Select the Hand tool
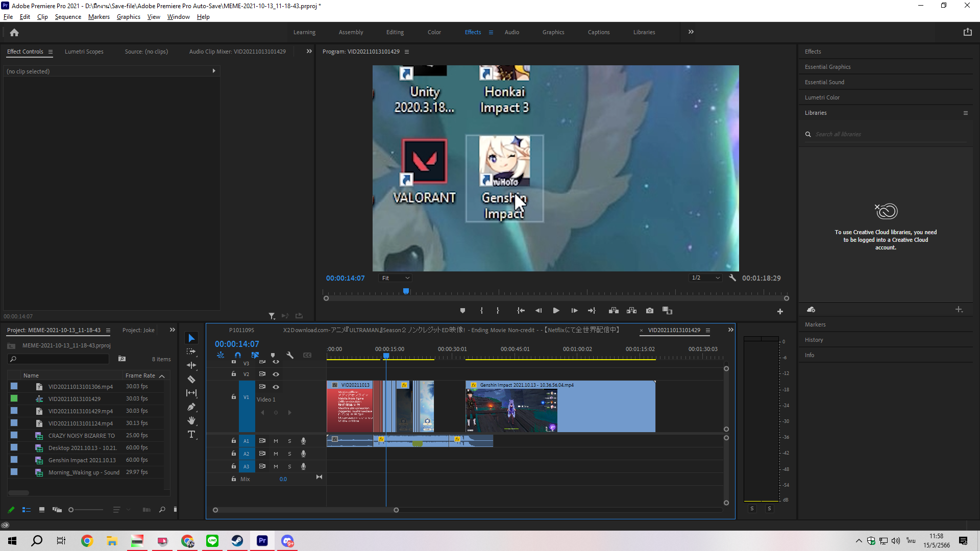 pyautogui.click(x=191, y=420)
